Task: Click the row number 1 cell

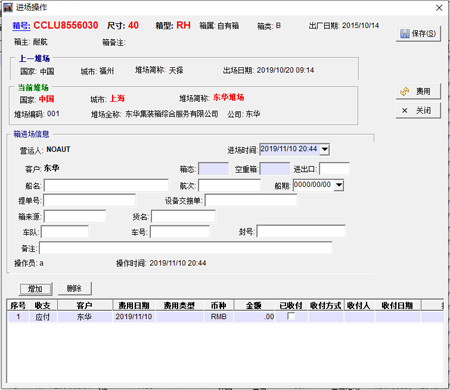Action: coord(18,317)
